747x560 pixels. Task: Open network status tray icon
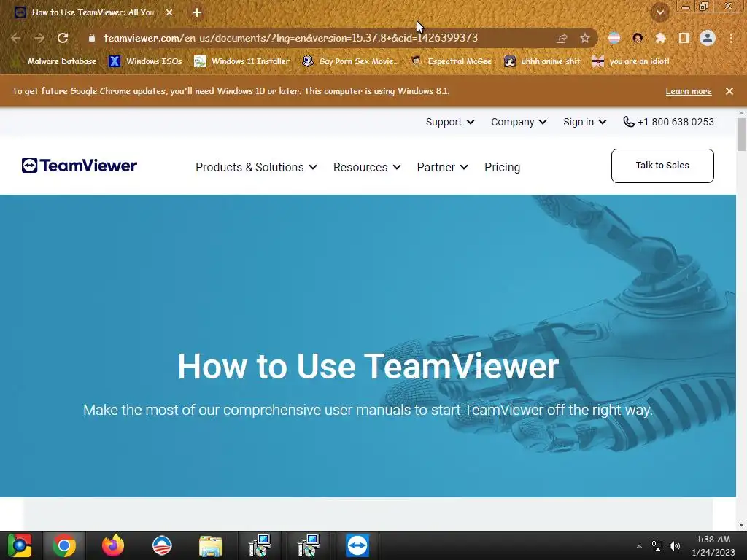(x=657, y=545)
